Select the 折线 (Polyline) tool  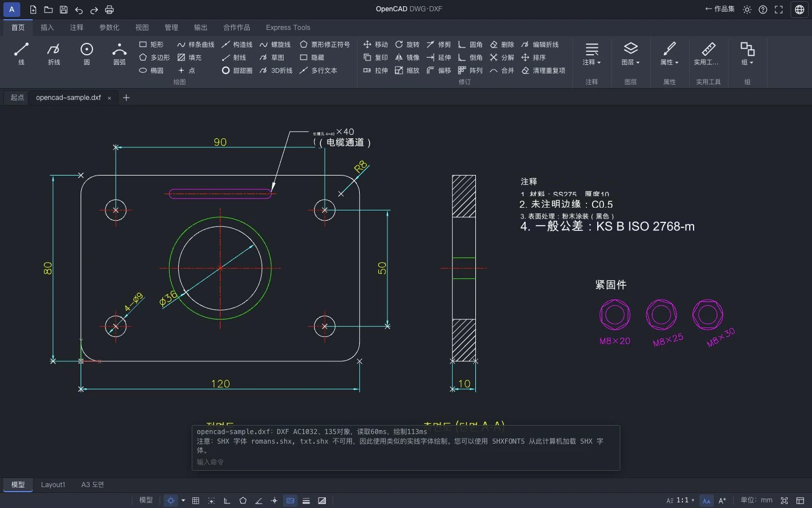[x=54, y=54]
